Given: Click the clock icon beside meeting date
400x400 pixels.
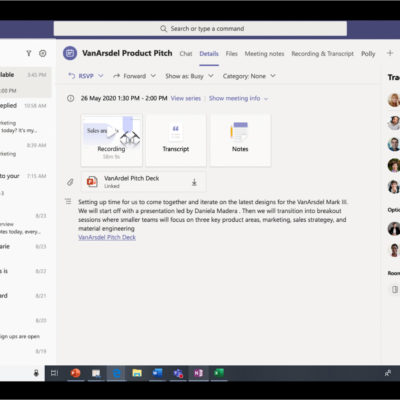Looking at the screenshot, I should (x=70, y=98).
